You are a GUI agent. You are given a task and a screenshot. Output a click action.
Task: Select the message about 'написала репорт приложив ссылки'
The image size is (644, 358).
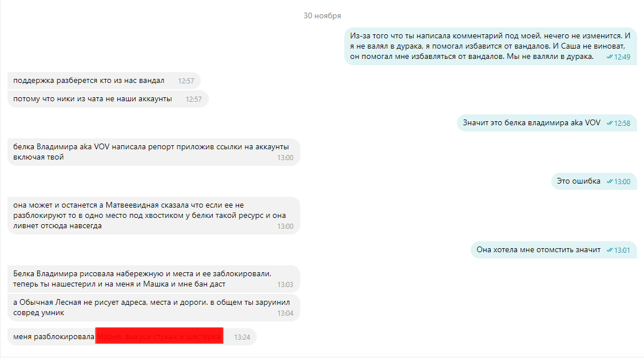pos(154,152)
